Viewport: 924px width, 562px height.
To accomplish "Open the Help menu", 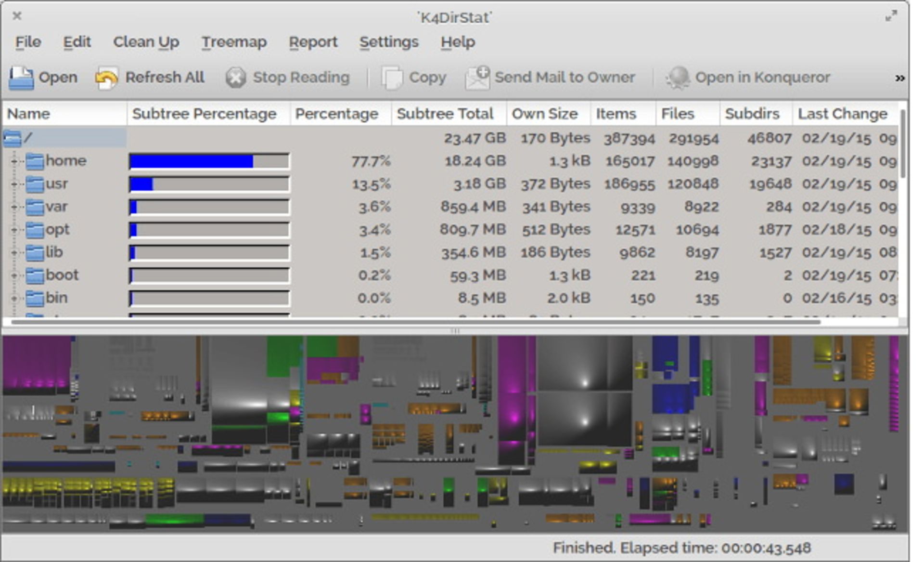I will tap(458, 42).
